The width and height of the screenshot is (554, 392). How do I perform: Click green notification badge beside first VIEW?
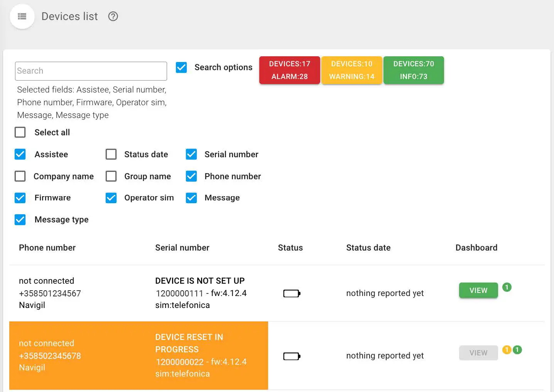(507, 287)
